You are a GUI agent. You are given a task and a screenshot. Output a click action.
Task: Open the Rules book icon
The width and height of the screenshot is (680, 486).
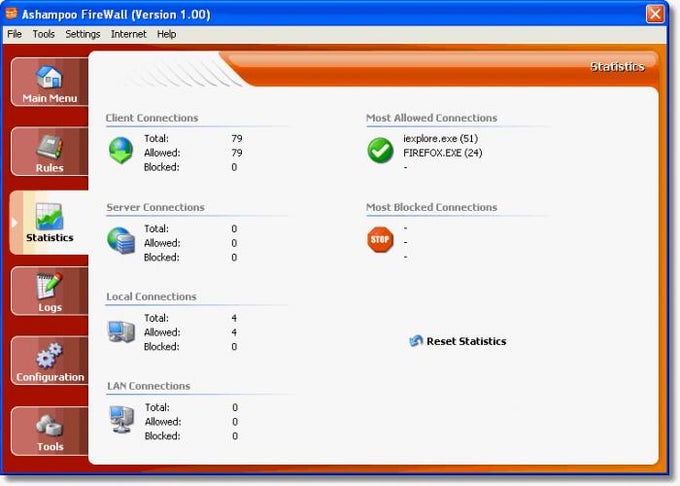coord(49,147)
